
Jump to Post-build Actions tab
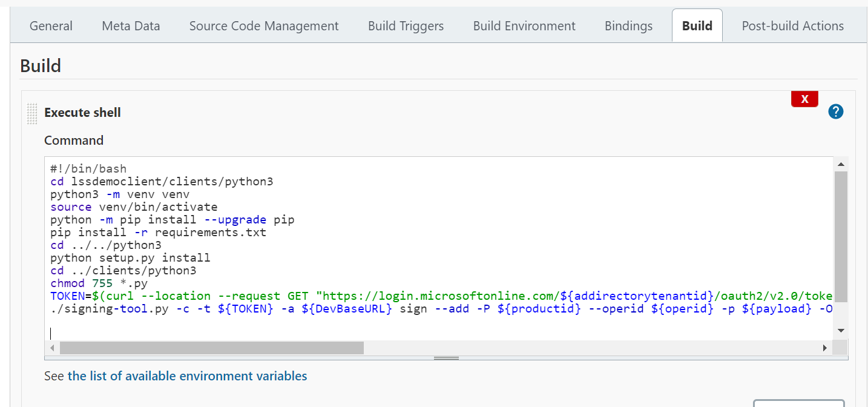pos(792,26)
